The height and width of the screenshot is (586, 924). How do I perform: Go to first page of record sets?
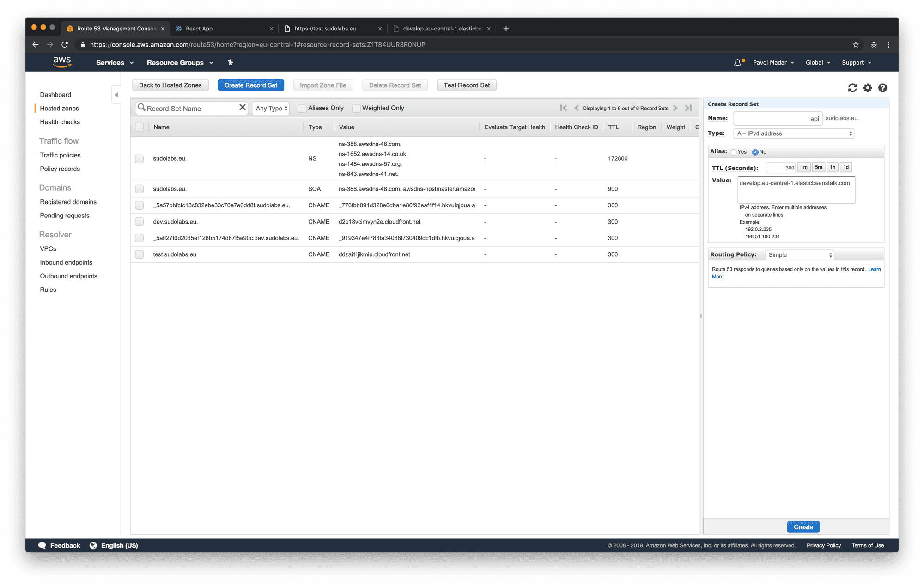563,108
